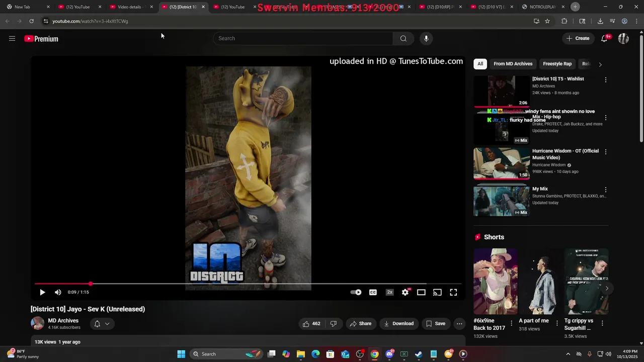Dislike this video
Screen dimensions: 644x362
[333, 324]
